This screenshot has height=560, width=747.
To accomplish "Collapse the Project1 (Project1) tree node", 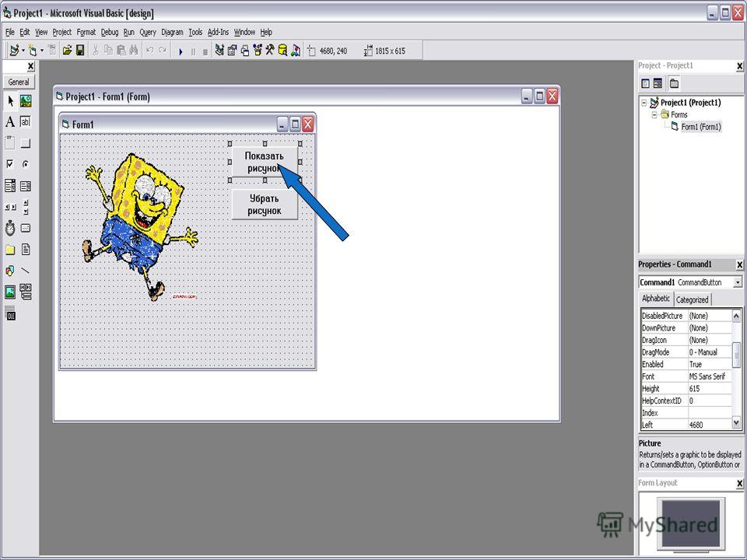I will 644,103.
